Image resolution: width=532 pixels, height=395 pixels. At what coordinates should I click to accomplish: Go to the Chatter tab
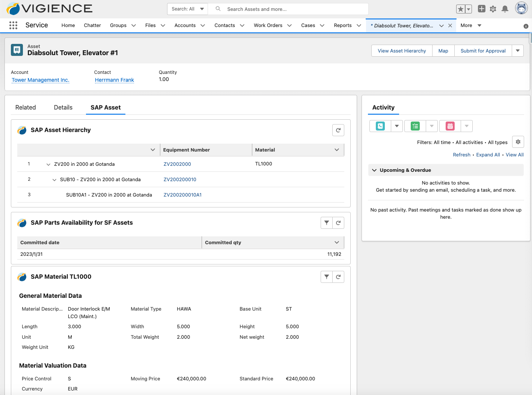point(92,25)
